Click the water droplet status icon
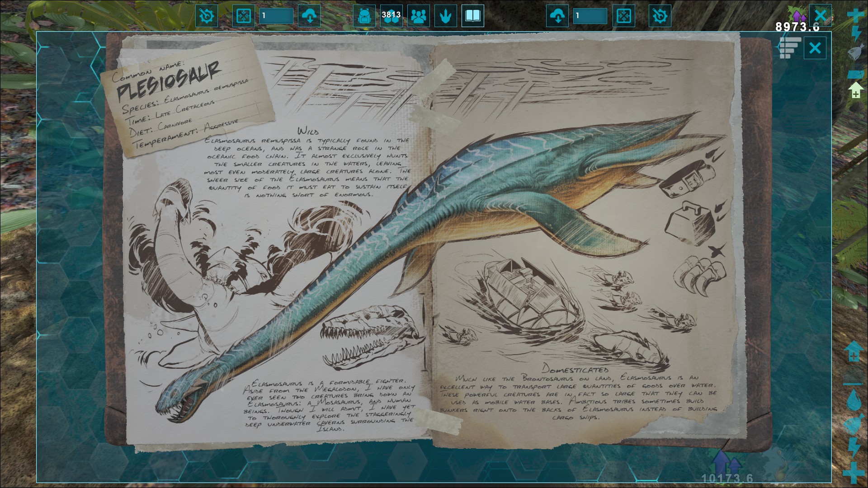The height and width of the screenshot is (488, 868). pyautogui.click(x=854, y=400)
